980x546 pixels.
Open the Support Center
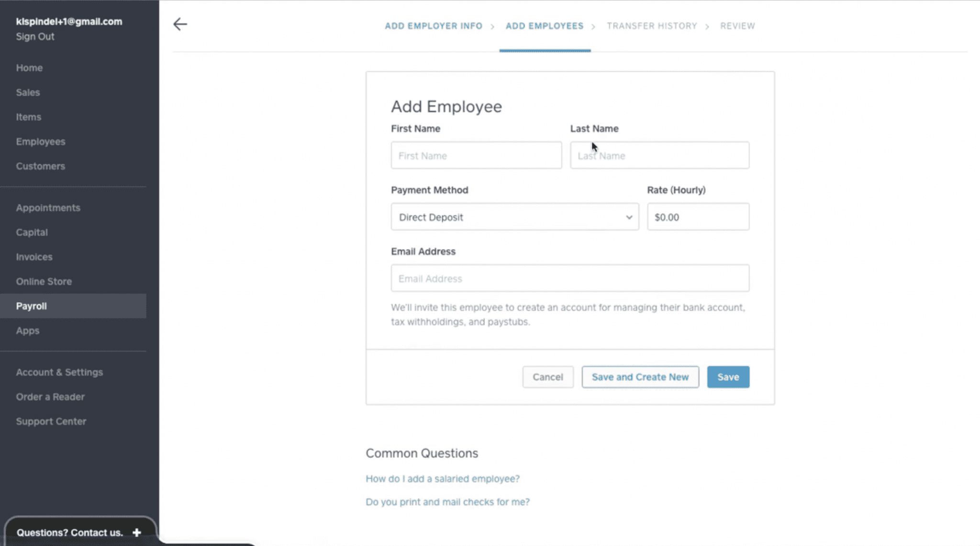(x=51, y=421)
